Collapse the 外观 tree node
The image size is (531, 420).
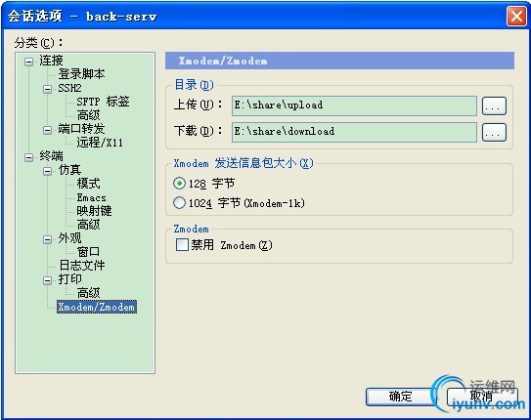click(47, 239)
